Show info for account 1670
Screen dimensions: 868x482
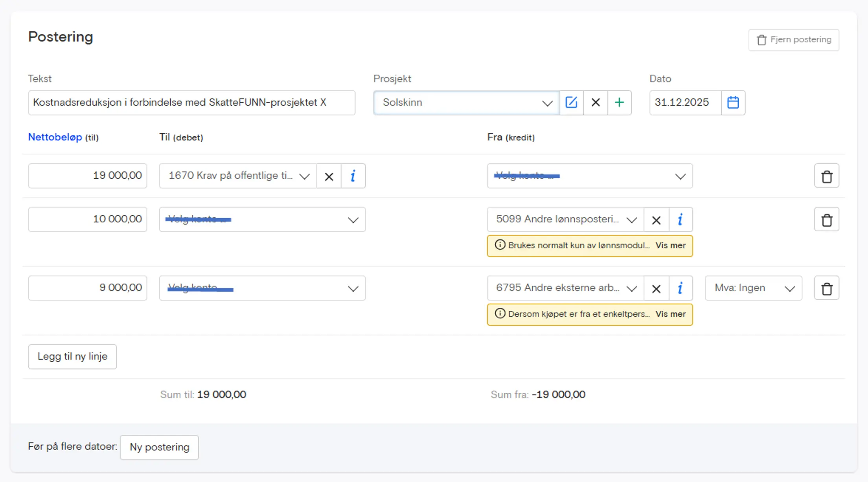[353, 176]
